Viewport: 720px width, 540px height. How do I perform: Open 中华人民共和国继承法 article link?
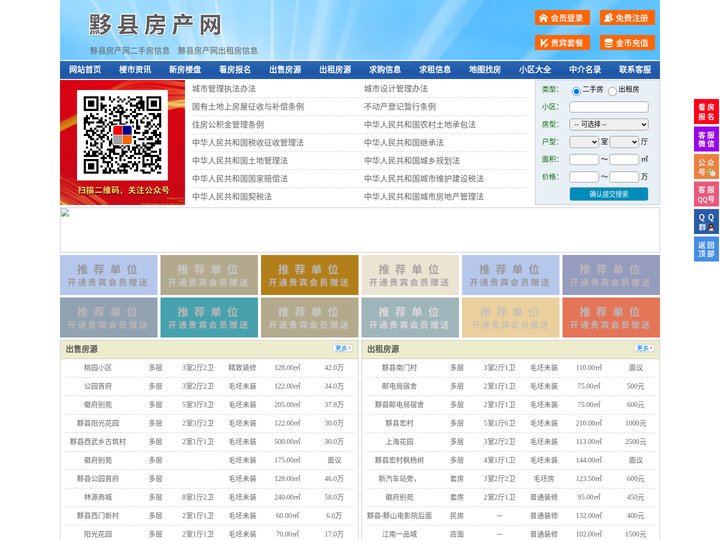[404, 142]
